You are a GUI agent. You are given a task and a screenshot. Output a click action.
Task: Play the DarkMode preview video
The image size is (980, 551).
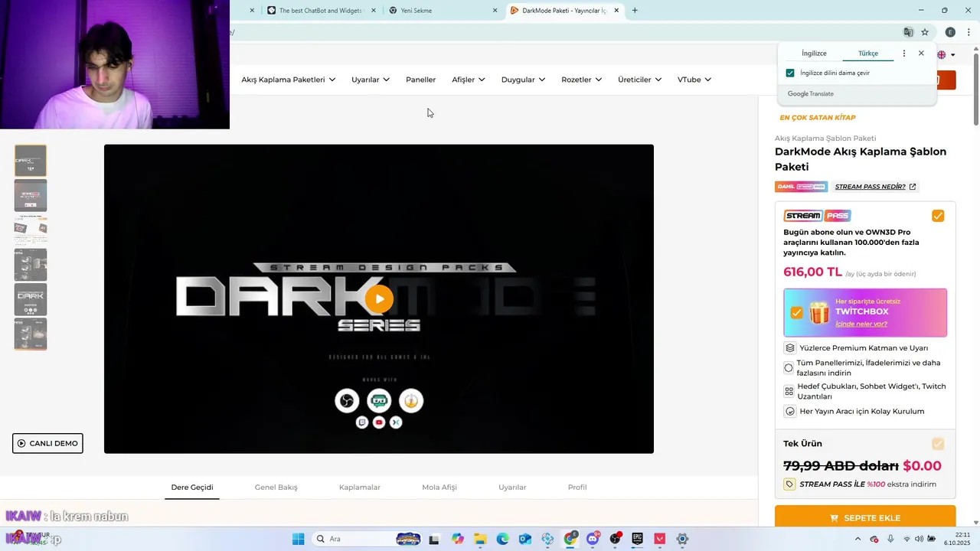tap(379, 298)
